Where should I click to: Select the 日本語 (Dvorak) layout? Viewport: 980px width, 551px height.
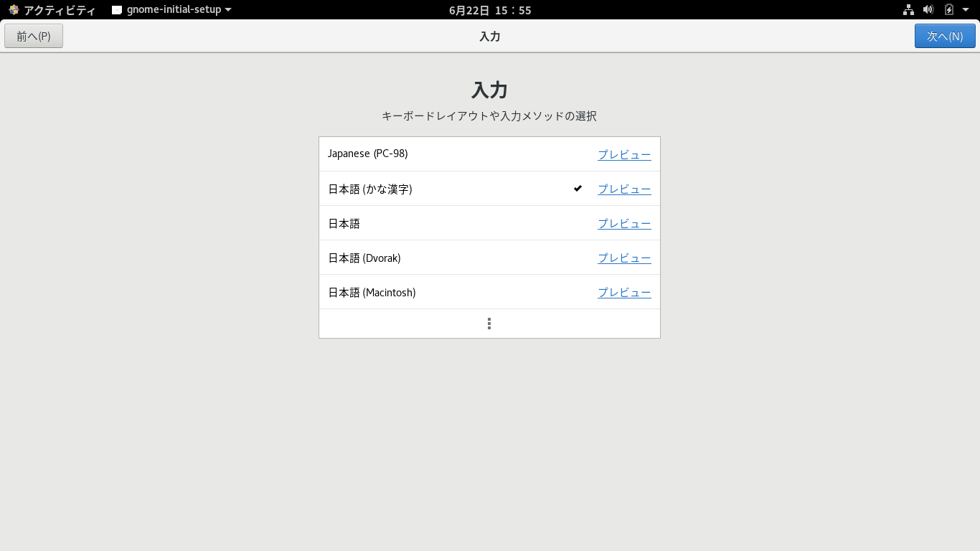click(x=489, y=258)
